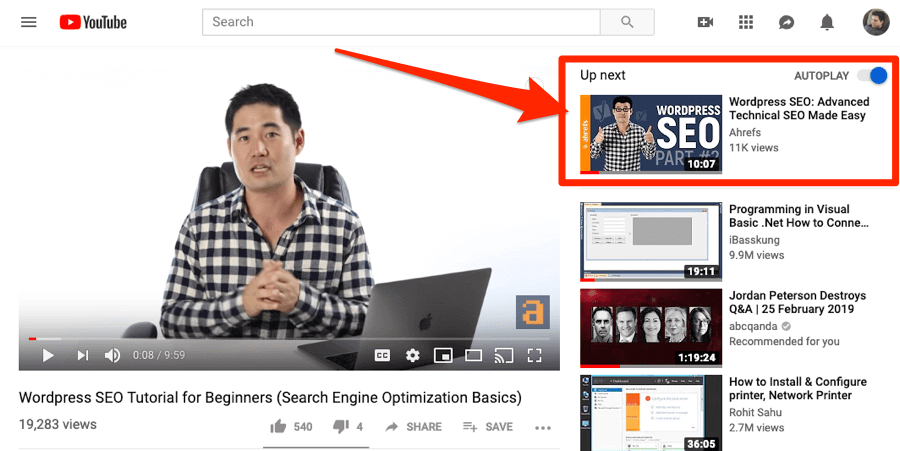Open the YouTube apps grid
Screen dimensions: 900x451
coord(746,22)
